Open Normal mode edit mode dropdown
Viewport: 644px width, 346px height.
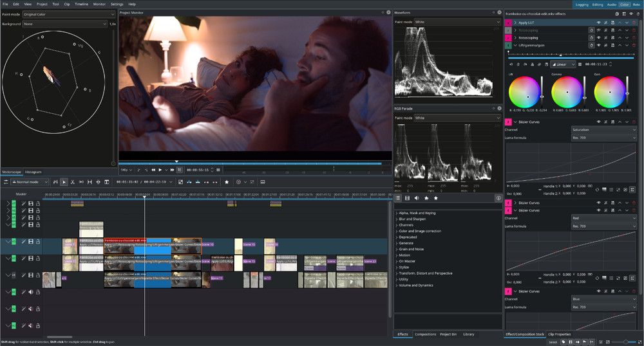coord(30,182)
